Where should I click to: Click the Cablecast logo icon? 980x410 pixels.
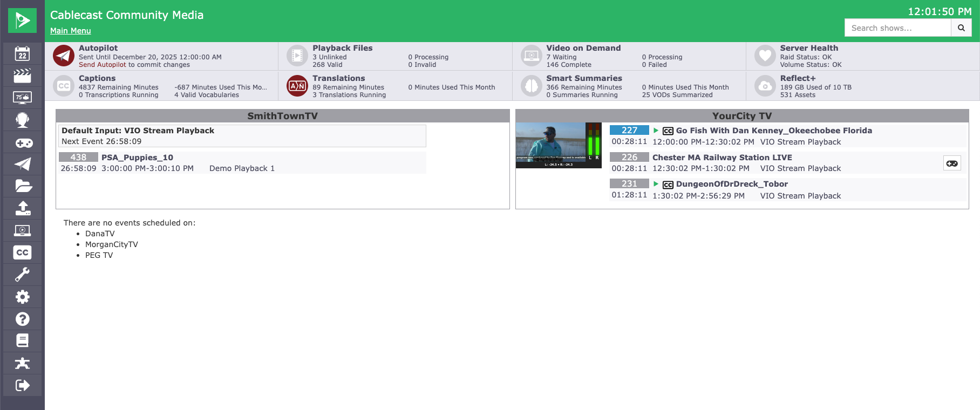click(22, 20)
